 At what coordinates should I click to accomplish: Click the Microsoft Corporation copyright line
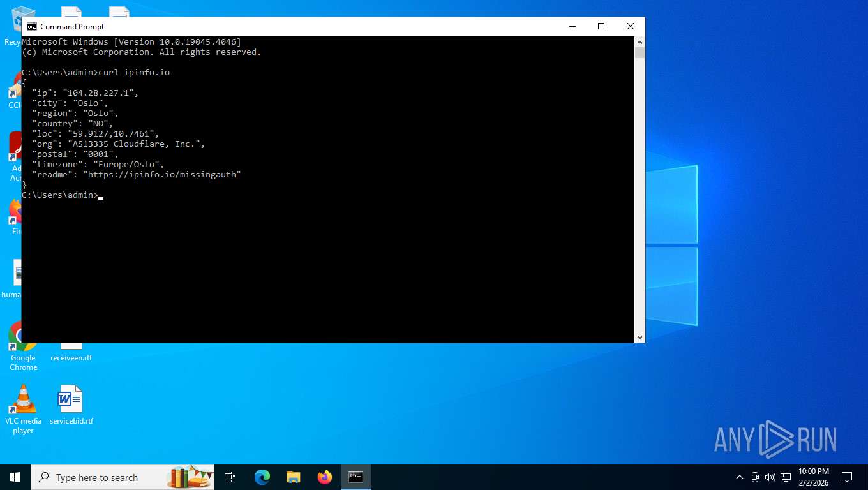pos(142,52)
